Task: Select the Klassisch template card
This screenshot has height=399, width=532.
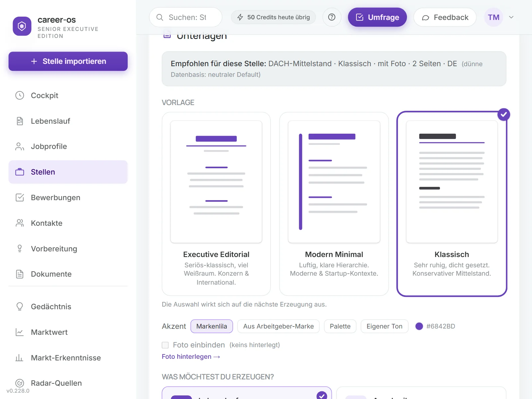Action: (452, 204)
